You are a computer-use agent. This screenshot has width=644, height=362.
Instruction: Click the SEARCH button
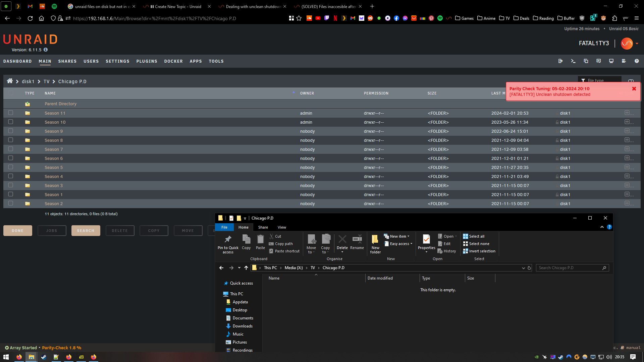86,231
